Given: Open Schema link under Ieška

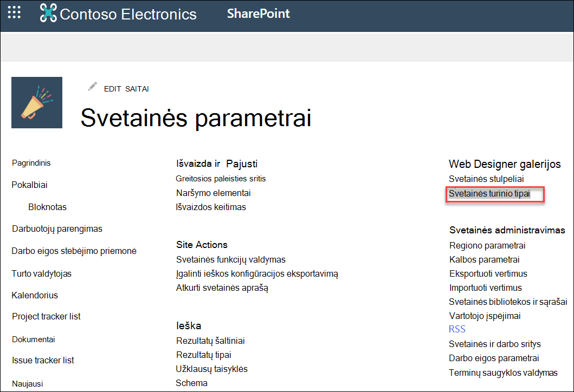Looking at the screenshot, I should tap(191, 383).
